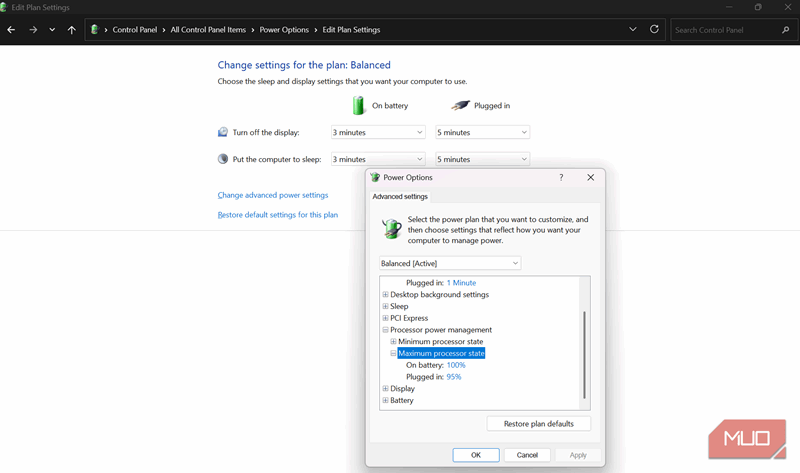Viewport: 800px width, 473px height.
Task: Click the Forward navigation arrow
Action: [33, 30]
